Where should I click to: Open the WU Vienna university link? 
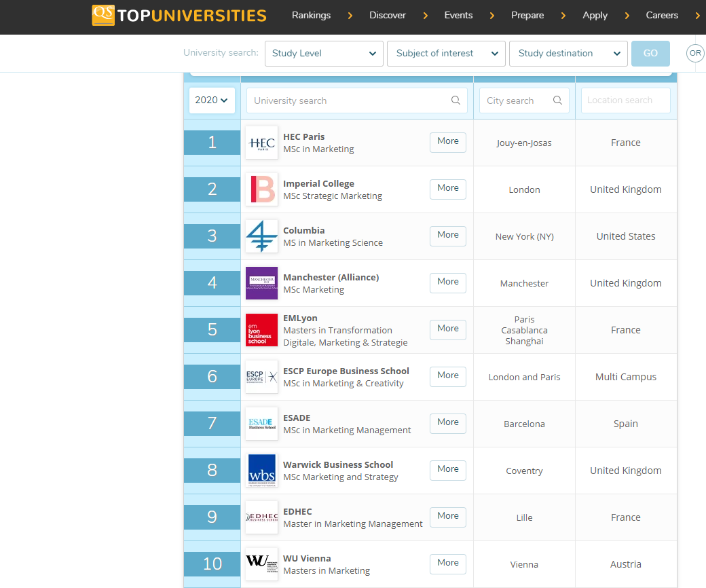307,558
